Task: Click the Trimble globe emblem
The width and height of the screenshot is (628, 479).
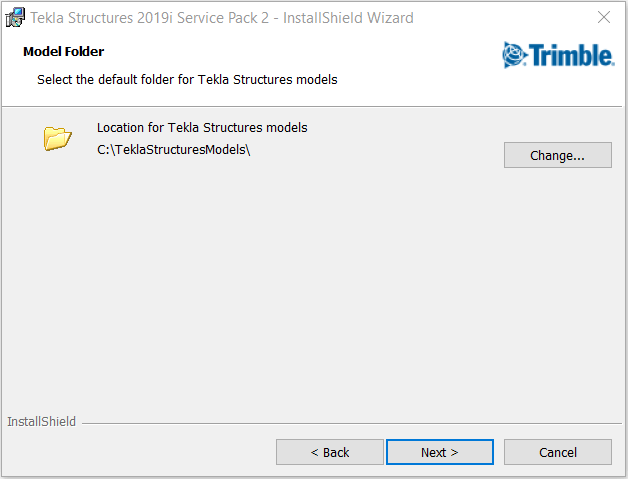Action: pyautogui.click(x=515, y=55)
